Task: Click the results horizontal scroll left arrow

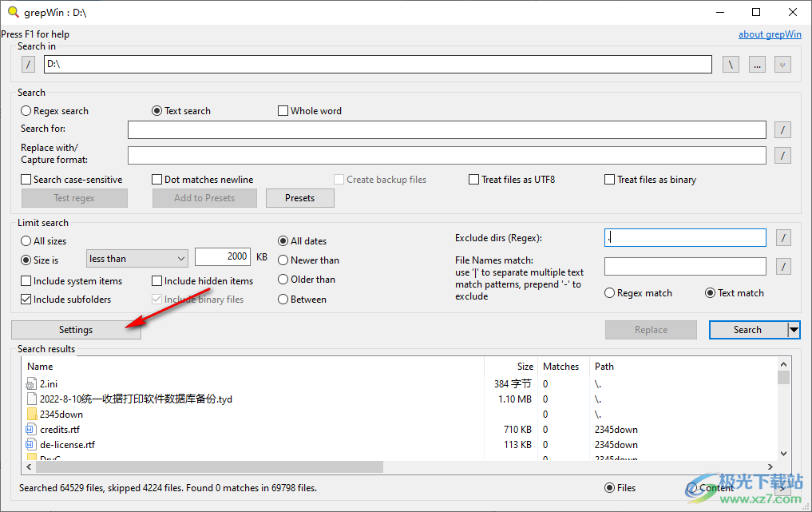Action: (29, 467)
